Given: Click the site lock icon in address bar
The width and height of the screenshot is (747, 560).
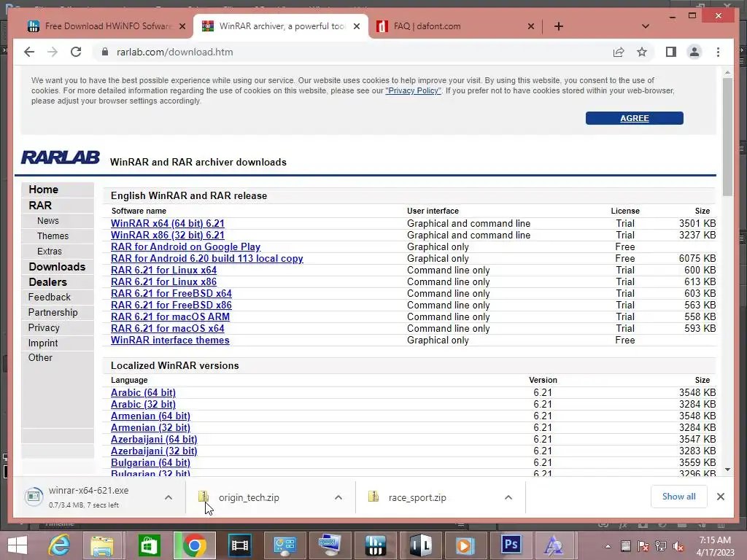Looking at the screenshot, I should (x=105, y=52).
